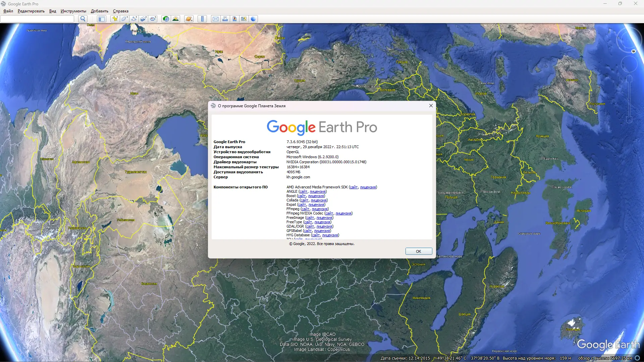The height and width of the screenshot is (362, 644).
Task: Toggle the sidebar panel
Action: click(x=102, y=19)
